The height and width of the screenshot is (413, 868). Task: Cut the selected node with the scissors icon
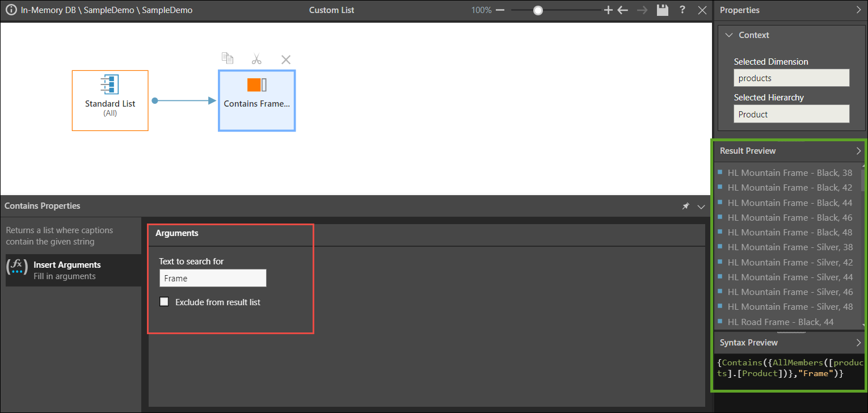coord(256,59)
